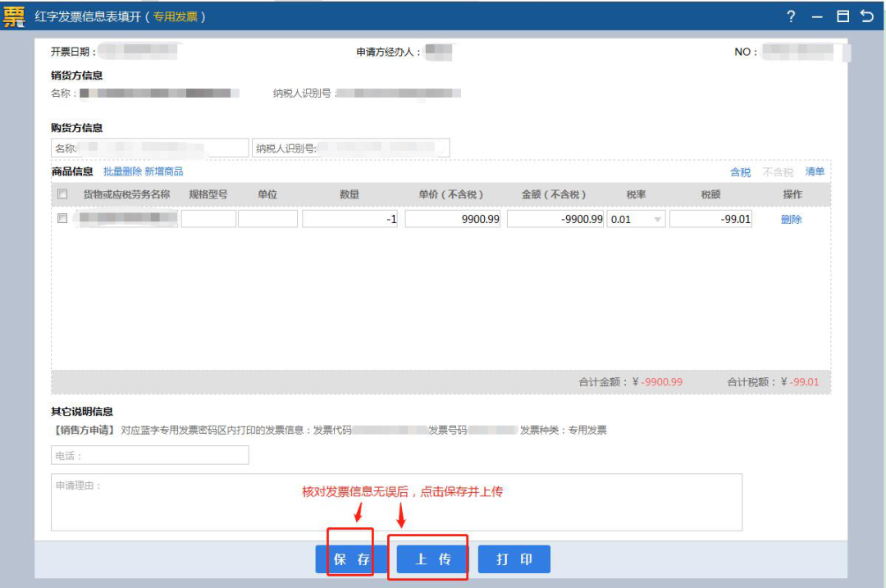Minimize the red invoice form window
This screenshot has width=886, height=588.
point(816,16)
